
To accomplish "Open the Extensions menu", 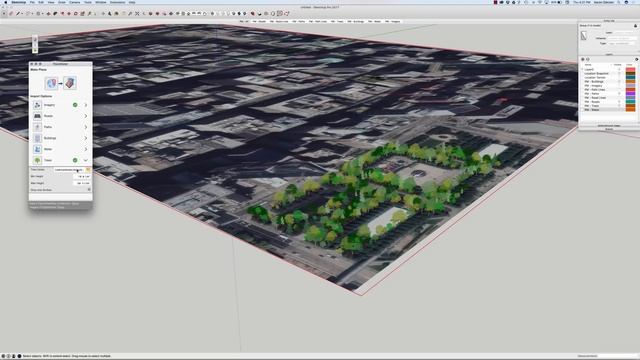I will click(118, 2).
